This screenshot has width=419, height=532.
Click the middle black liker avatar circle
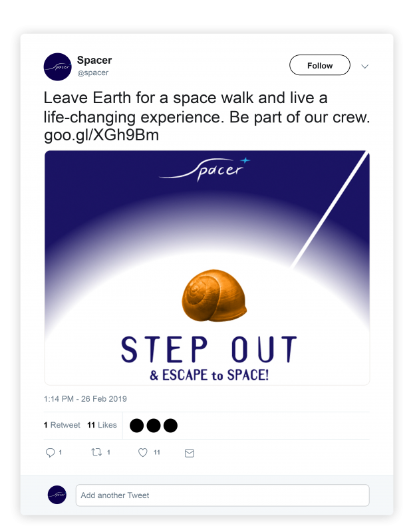point(154,426)
